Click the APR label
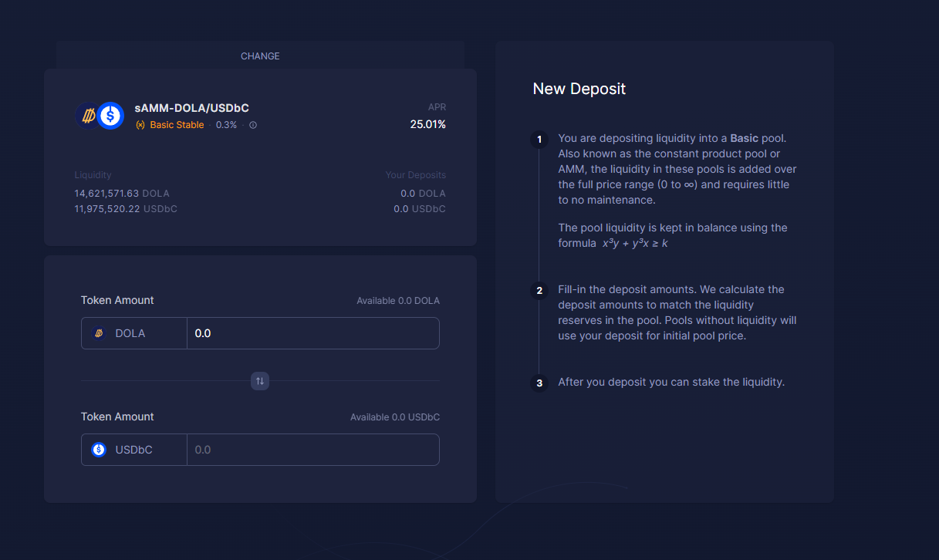This screenshot has width=939, height=560. [437, 107]
